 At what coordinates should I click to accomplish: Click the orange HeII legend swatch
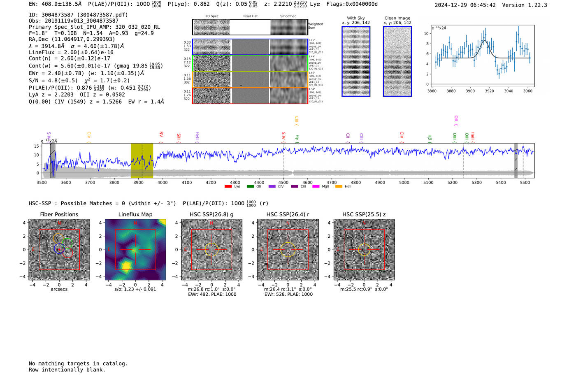coord(339,187)
